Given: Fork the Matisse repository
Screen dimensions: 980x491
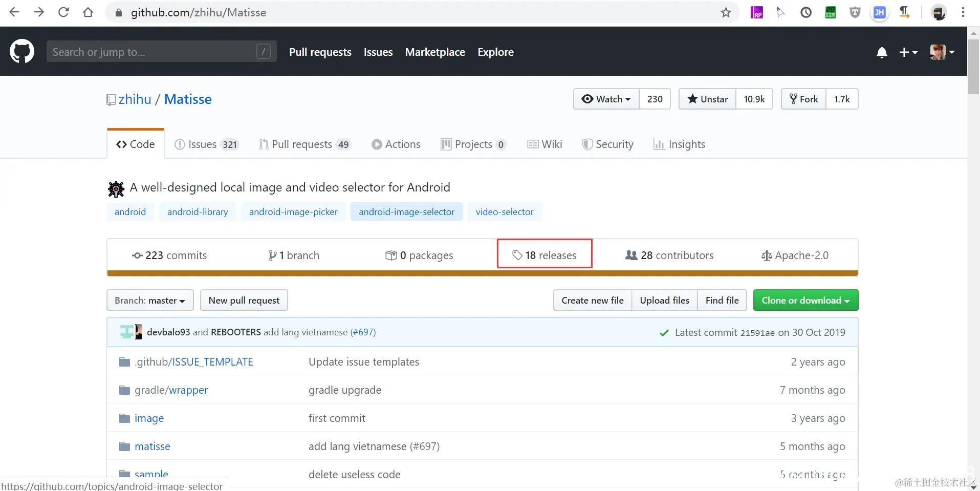Looking at the screenshot, I should pyautogui.click(x=803, y=99).
